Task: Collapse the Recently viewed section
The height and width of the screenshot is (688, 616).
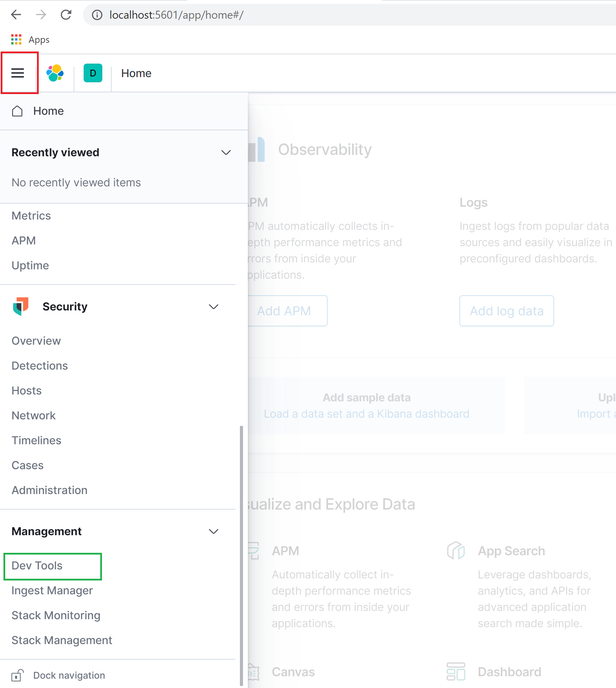Action: [225, 152]
